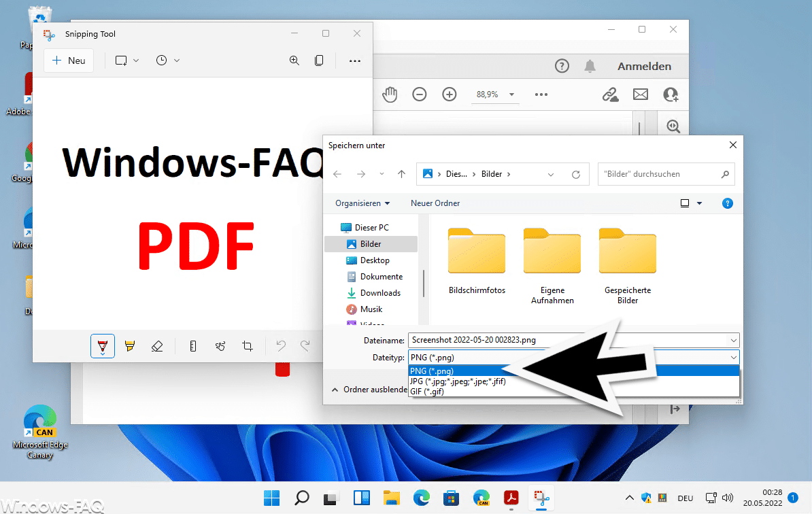Open the search magnifier panel in Adobe Reader
812x514 pixels.
click(673, 126)
